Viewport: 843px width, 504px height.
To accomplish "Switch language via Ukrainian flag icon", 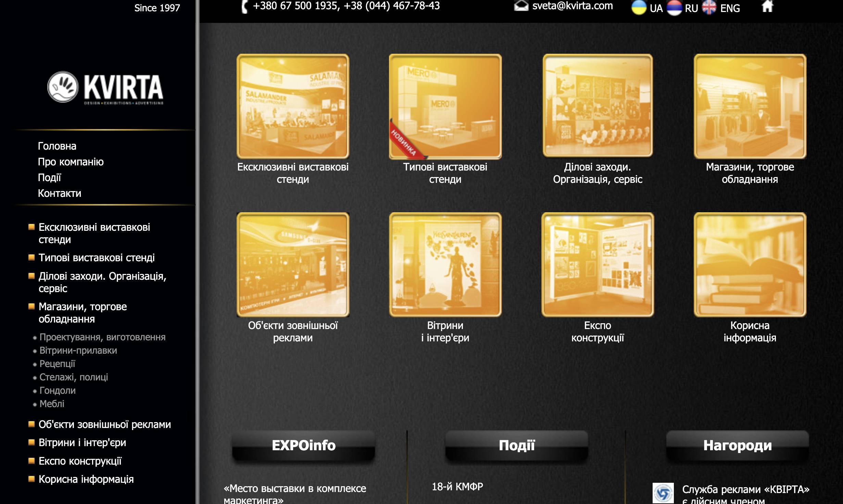I will 639,8.
